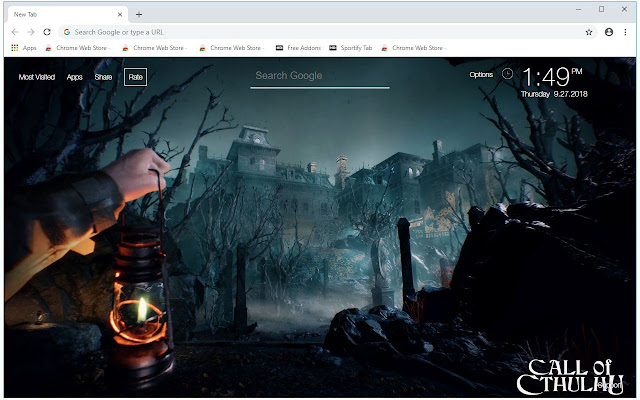
Task: Maximize the Chrome window
Action: 601,9
